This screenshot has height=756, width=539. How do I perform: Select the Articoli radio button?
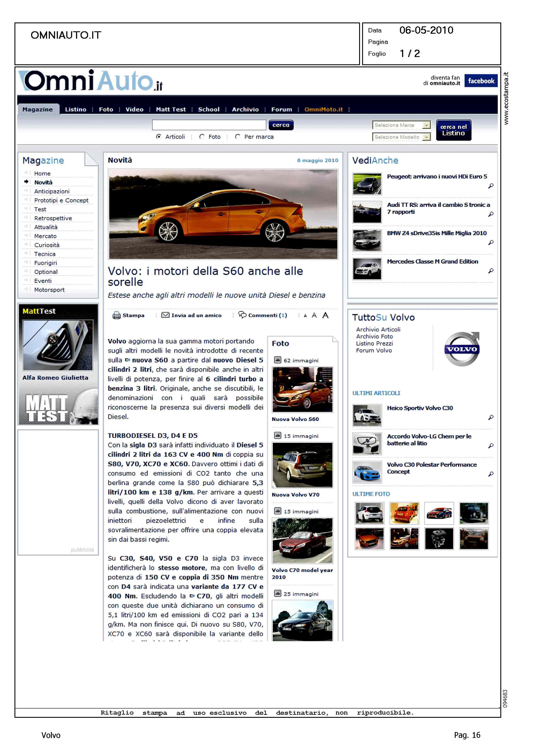click(159, 137)
